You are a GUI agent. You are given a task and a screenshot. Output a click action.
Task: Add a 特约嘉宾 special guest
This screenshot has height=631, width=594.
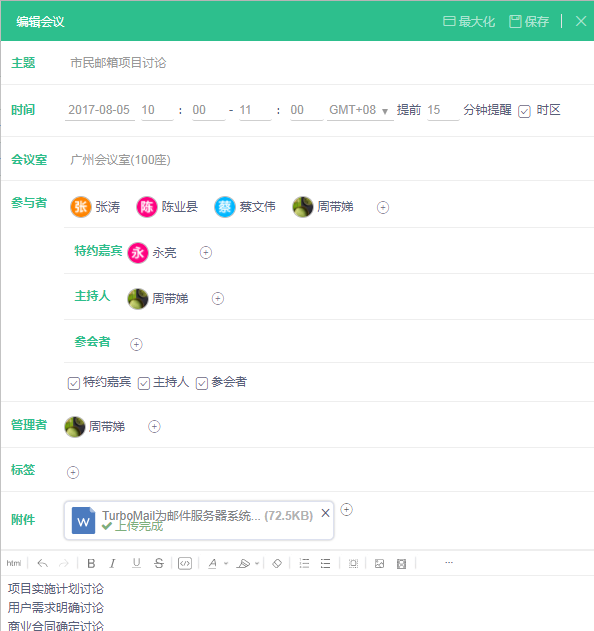click(206, 252)
